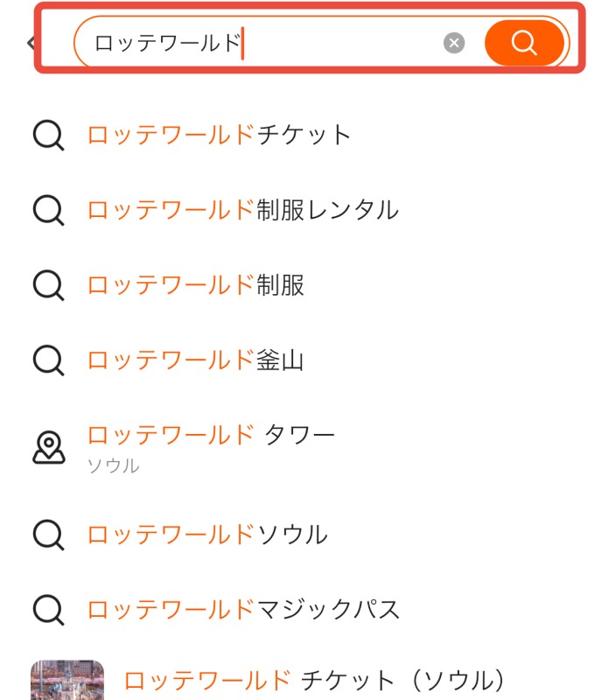
Task: Pick the ロッテワールド制服 suggestion
Action: pyautogui.click(x=195, y=285)
